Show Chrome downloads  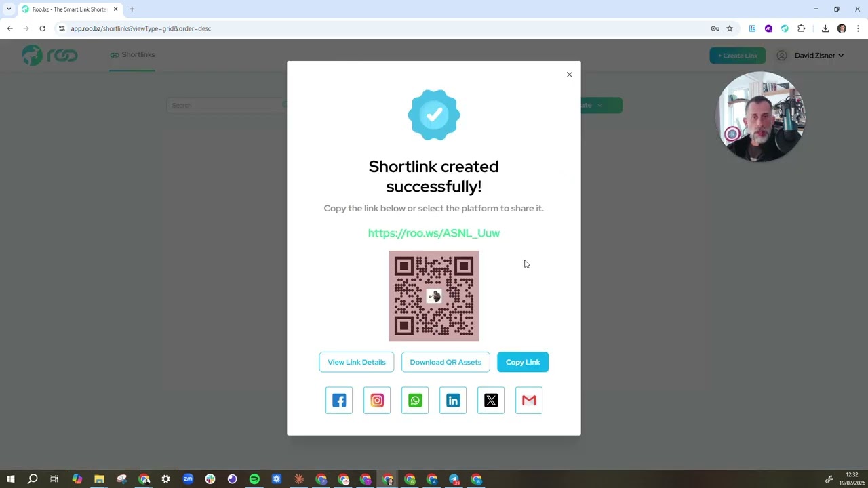(x=825, y=28)
